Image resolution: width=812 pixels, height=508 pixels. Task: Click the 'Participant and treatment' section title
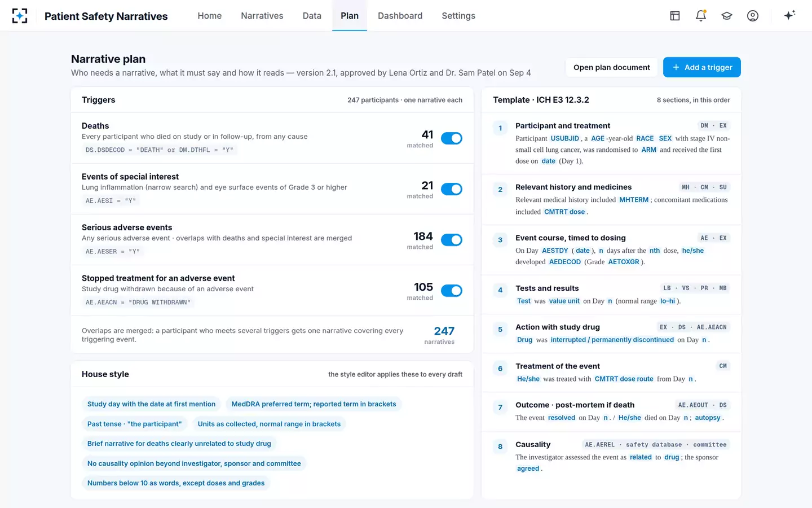click(563, 126)
